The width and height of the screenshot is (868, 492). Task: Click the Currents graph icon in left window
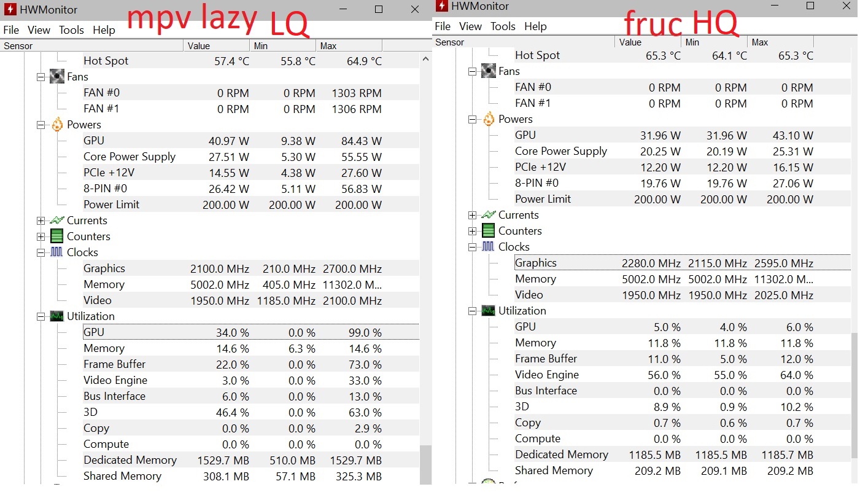point(57,221)
